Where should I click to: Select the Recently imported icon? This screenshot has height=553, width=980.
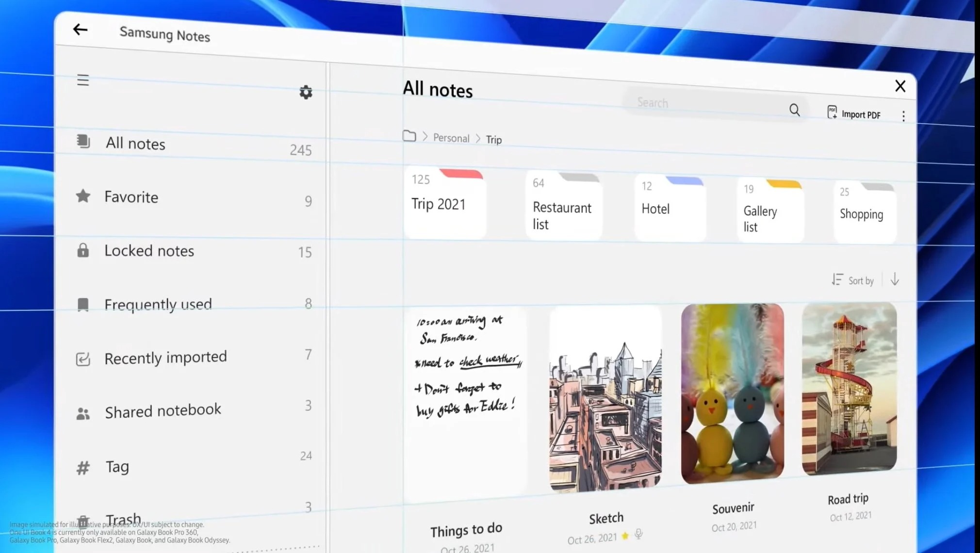click(83, 357)
